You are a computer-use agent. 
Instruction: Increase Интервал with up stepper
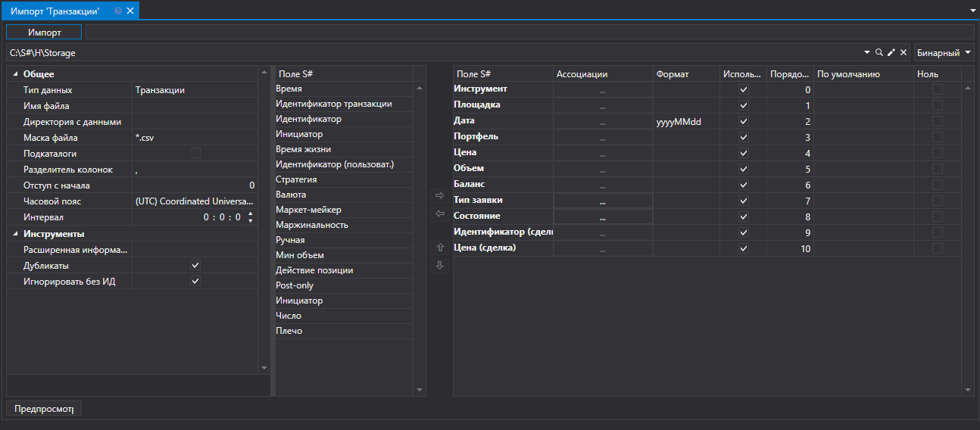(251, 213)
